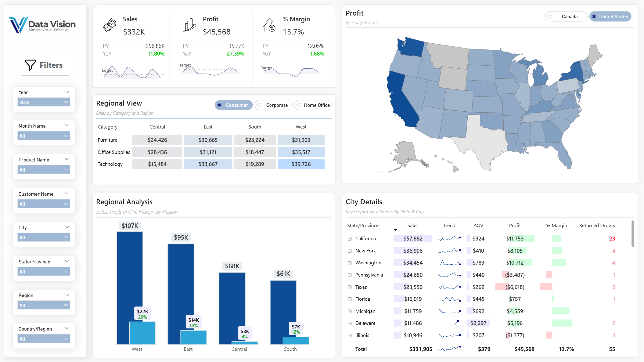
Task: Collapse the Region filter header chevron
Action: pos(67,295)
